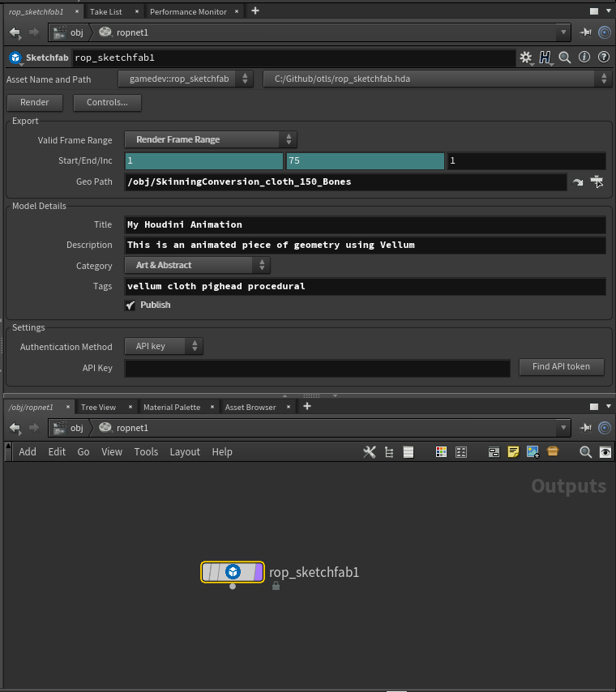Open the Valid Frame Range dropdown

coord(210,139)
